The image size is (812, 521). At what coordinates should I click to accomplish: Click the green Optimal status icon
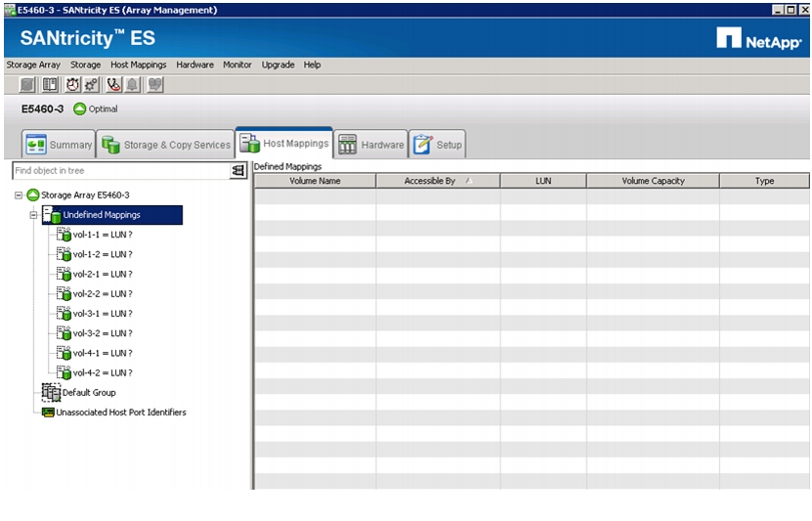click(x=79, y=109)
